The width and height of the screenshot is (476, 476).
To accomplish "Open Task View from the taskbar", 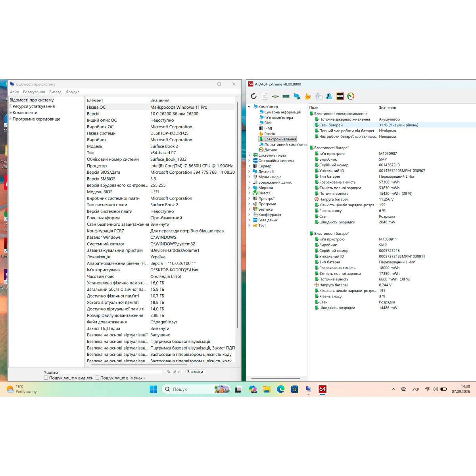I will [238, 389].
